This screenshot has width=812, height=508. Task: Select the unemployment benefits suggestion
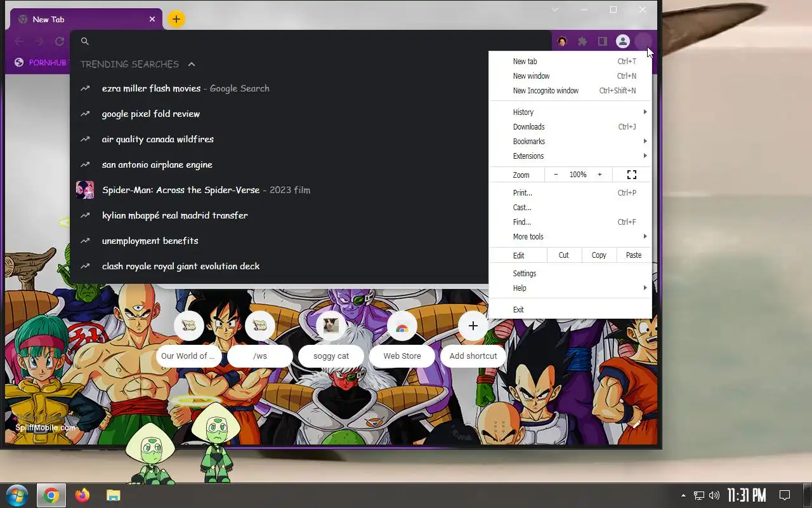(279, 241)
